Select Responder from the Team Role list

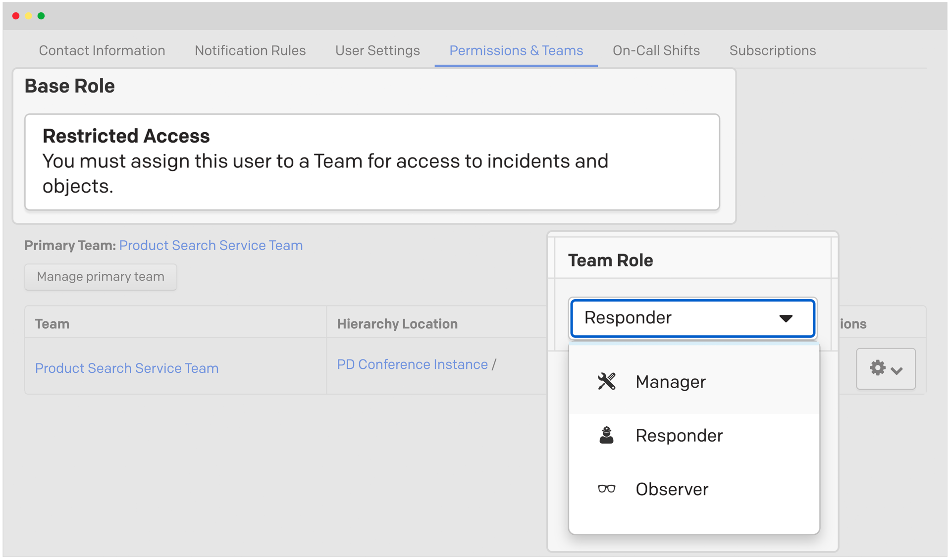(x=679, y=435)
